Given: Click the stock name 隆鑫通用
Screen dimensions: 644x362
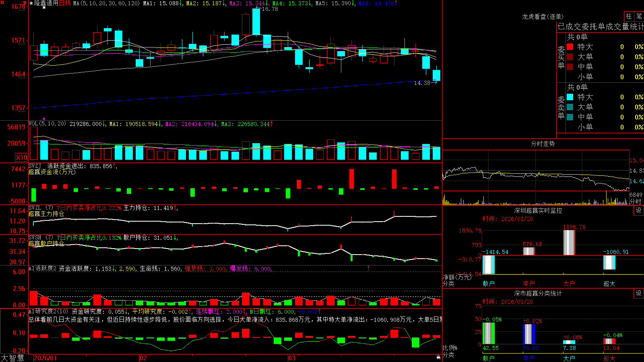Looking at the screenshot, I should tap(46, 3).
